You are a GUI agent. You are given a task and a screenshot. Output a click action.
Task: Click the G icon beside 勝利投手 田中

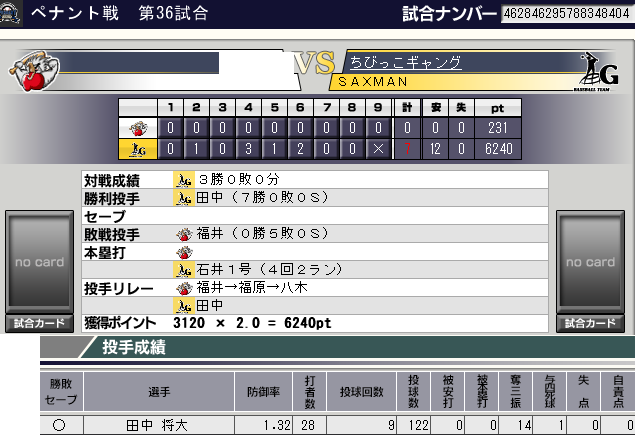184,198
